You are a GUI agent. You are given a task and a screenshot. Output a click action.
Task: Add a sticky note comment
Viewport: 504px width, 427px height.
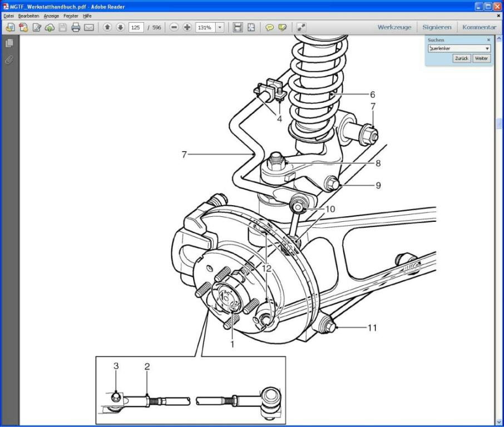269,27
